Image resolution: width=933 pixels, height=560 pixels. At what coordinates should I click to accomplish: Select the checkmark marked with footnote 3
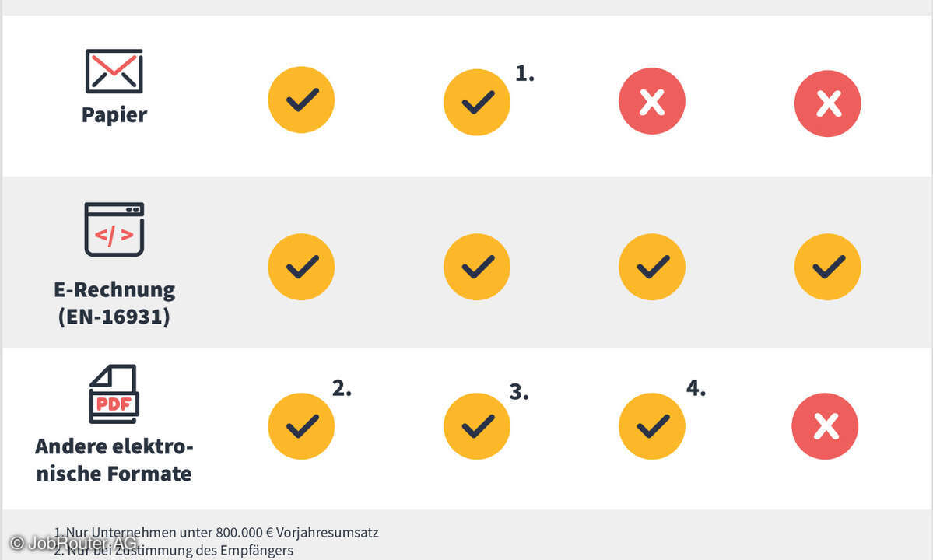click(x=476, y=426)
